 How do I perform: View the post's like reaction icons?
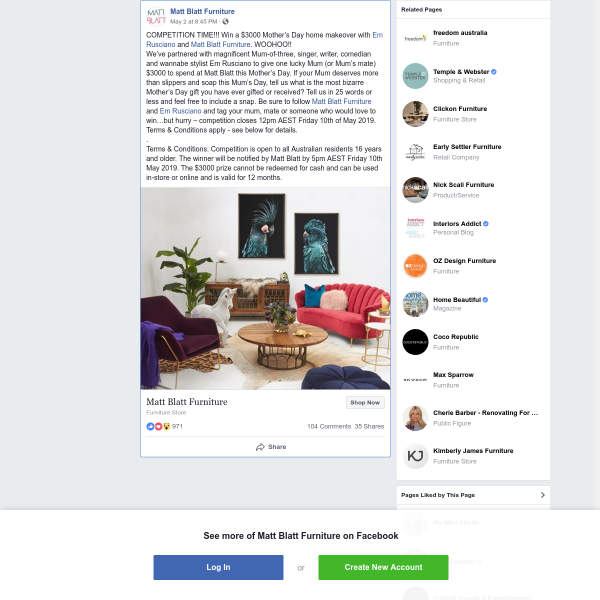tap(158, 426)
